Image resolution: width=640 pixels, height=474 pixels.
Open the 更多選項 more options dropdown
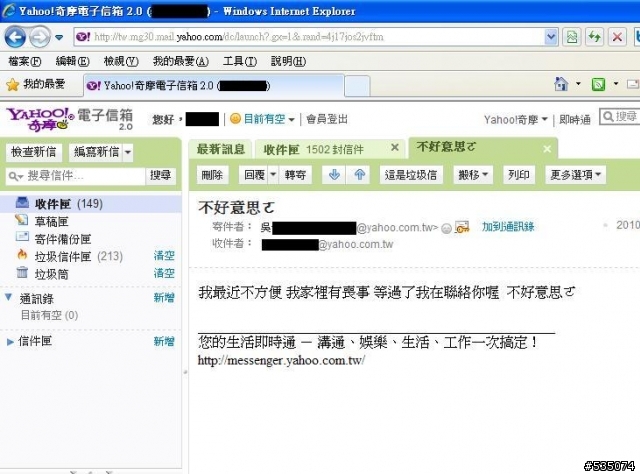tap(576, 175)
